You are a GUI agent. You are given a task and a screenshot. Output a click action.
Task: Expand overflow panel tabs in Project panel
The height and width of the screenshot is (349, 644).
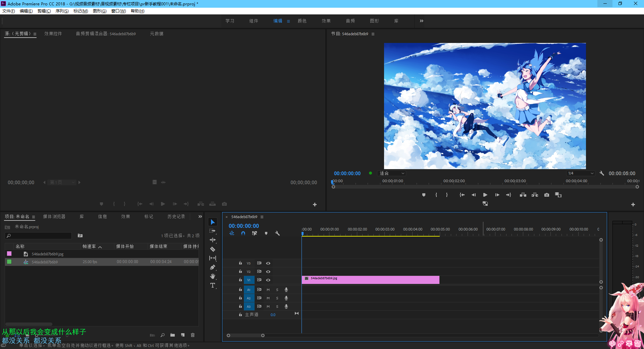(200, 217)
